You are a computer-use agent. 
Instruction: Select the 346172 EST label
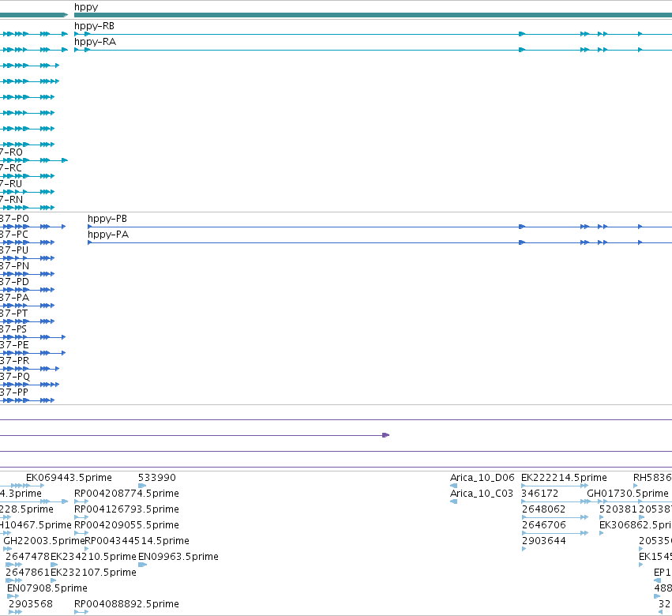(539, 494)
